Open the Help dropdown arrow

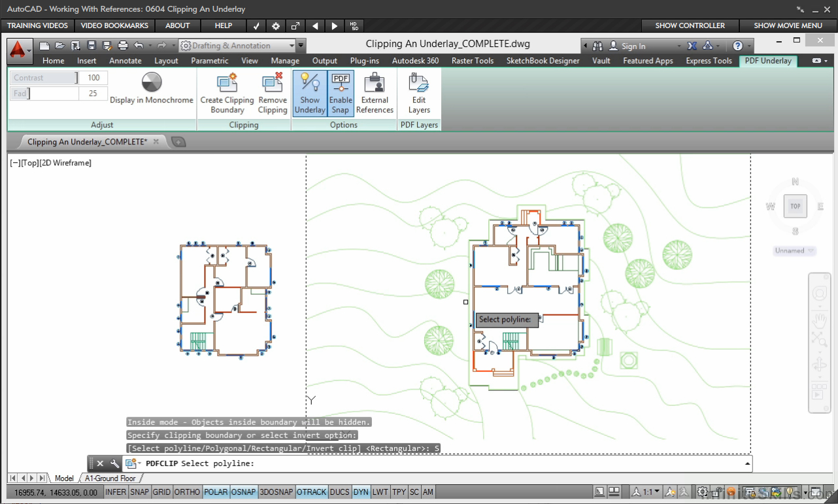pyautogui.click(x=749, y=46)
